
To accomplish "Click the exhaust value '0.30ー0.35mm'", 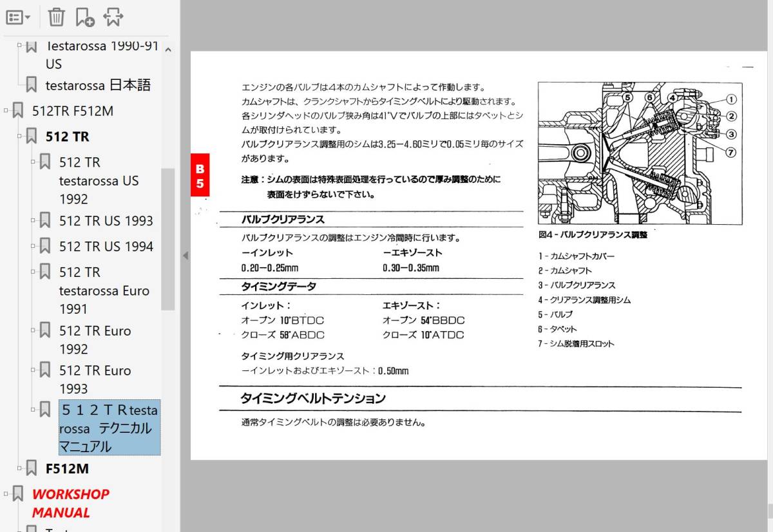I will click(411, 268).
